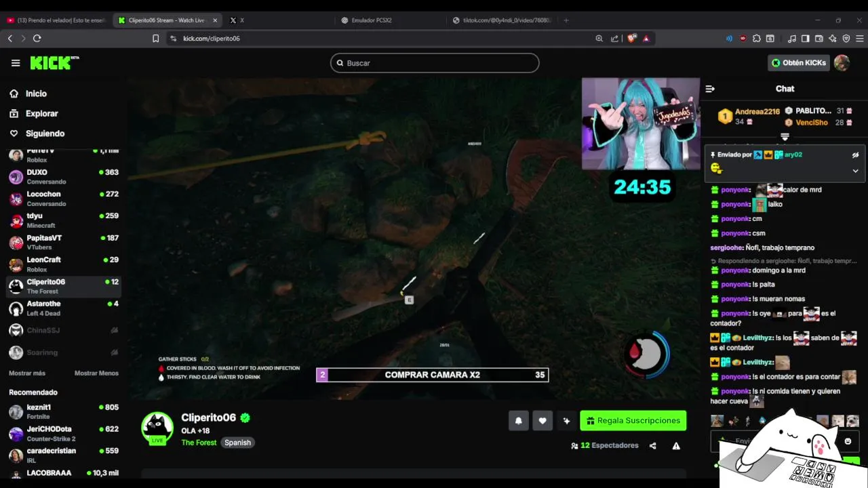The width and height of the screenshot is (868, 488).
Task: Open recommended channel caradecristian
Action: [64, 455]
